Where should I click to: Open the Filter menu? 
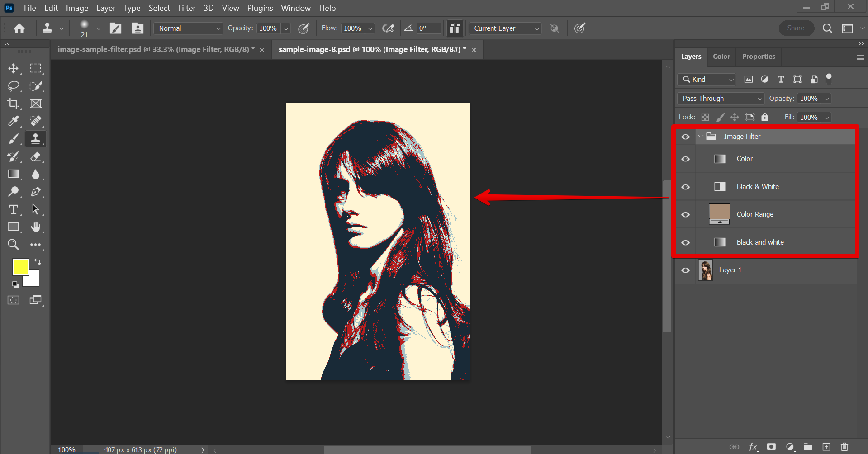click(186, 8)
